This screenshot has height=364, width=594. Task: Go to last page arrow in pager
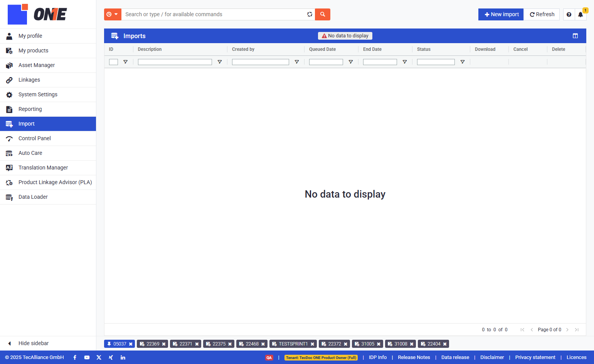[x=577, y=330]
